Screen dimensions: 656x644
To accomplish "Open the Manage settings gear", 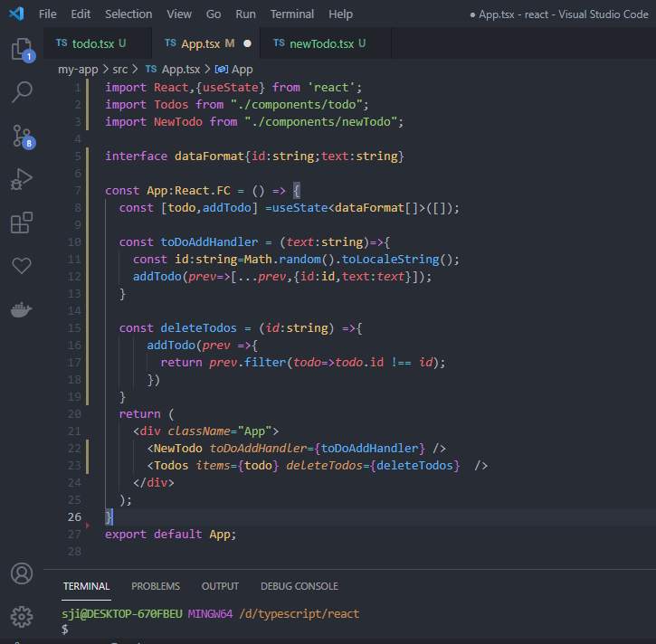I will coord(22,617).
